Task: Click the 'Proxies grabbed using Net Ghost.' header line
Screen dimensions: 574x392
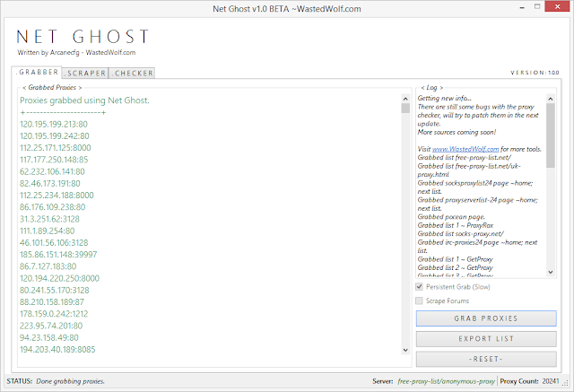Action: [x=84, y=100]
